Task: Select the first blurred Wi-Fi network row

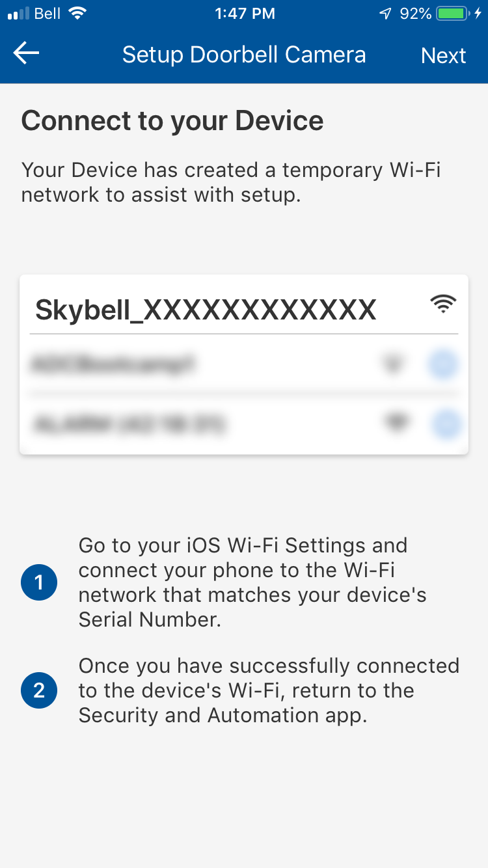Action: point(244,365)
